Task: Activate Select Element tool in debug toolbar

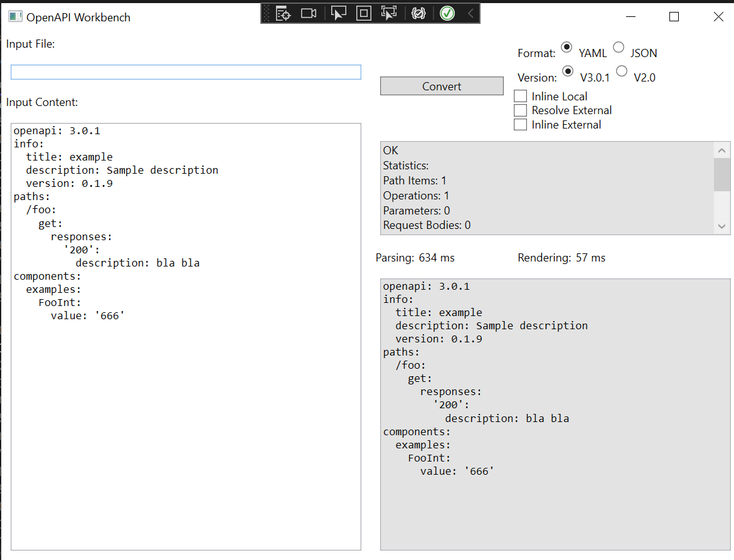Action: (x=338, y=14)
